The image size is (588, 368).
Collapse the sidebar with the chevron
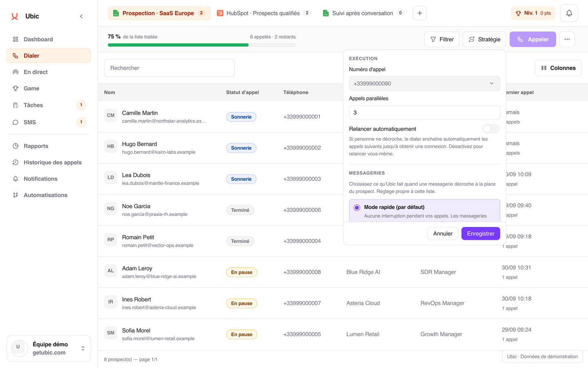[81, 16]
